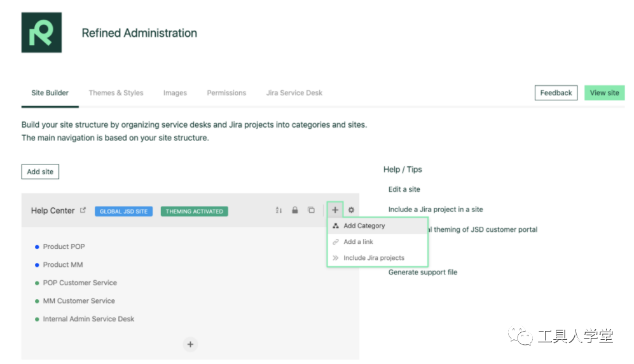Open the Jira Service Desk tab
Viewport: 634px width, 364px height.
click(x=294, y=93)
